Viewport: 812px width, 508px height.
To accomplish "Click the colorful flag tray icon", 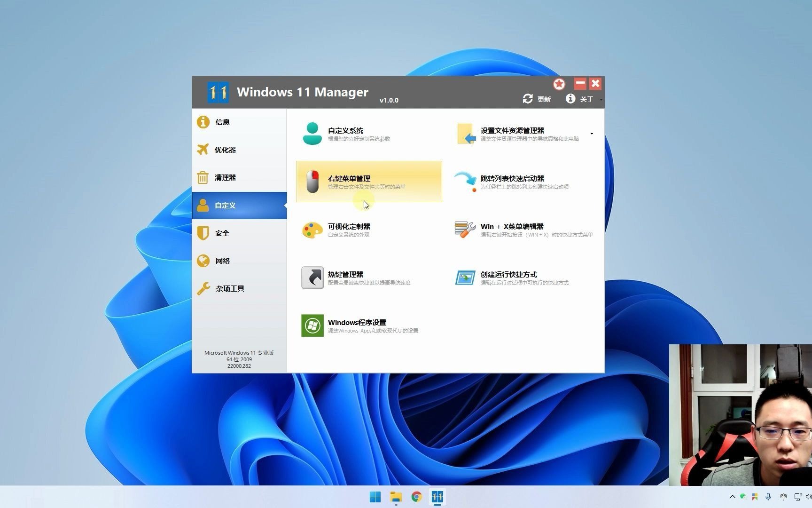I will tap(755, 497).
